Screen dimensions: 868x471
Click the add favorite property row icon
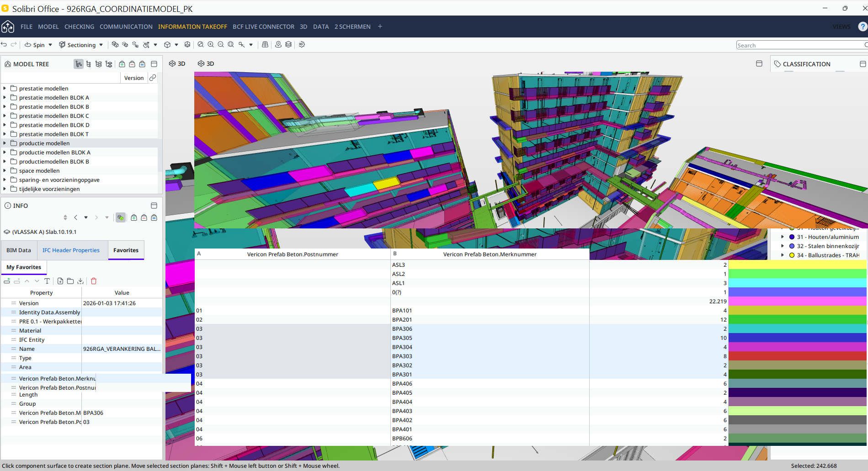(7, 281)
